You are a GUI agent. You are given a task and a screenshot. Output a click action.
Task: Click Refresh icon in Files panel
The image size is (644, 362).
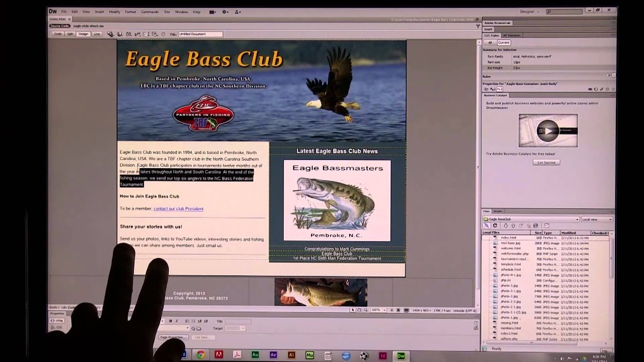pos(495,226)
